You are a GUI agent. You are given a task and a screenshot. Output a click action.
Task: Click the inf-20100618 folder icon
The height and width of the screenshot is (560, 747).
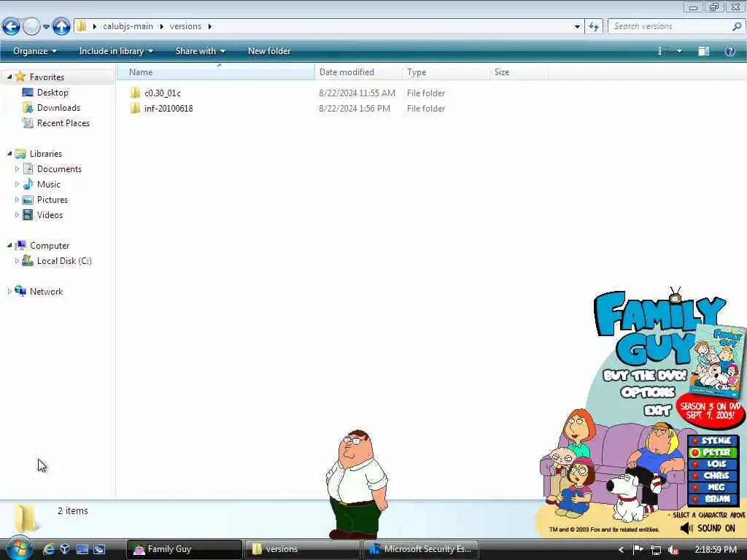pos(135,108)
